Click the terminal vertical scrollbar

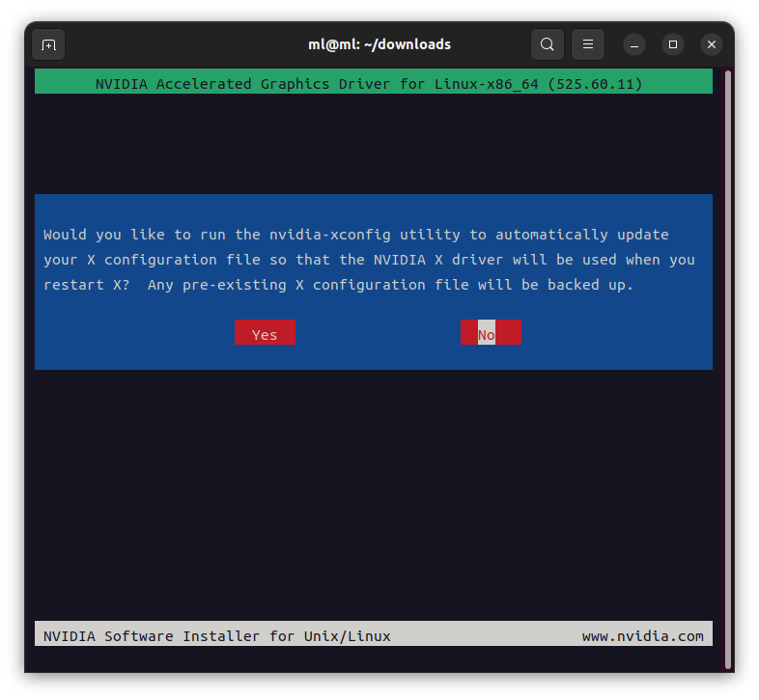728,370
